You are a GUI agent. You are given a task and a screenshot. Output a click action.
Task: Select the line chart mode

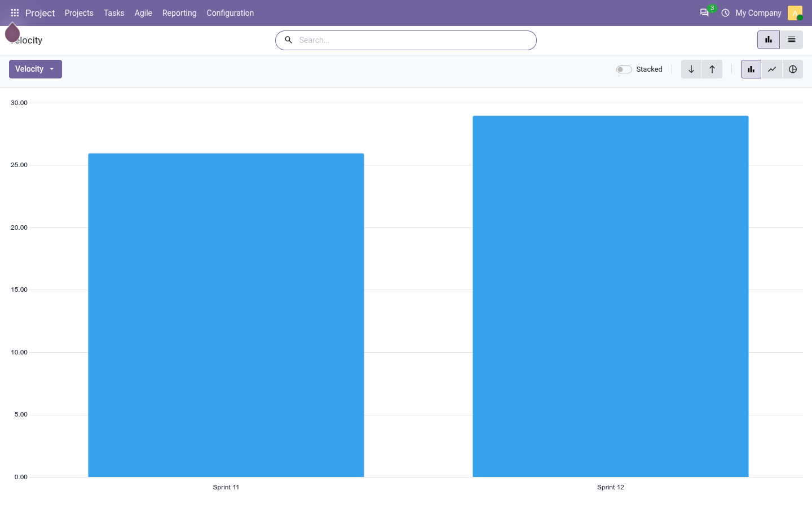[x=772, y=69]
